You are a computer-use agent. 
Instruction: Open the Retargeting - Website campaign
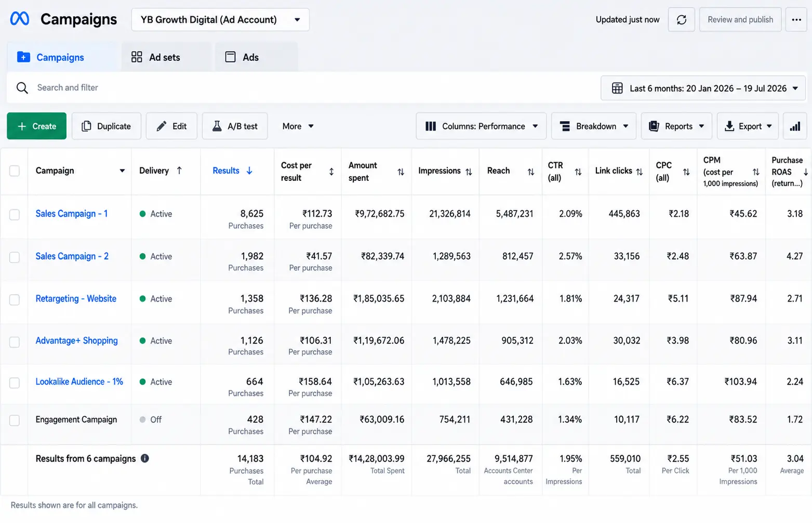click(76, 299)
